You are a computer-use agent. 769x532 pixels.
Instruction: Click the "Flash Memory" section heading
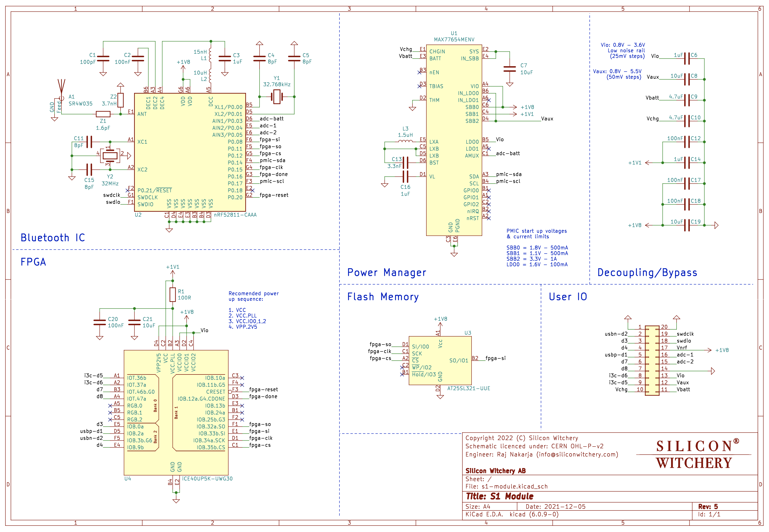(383, 297)
